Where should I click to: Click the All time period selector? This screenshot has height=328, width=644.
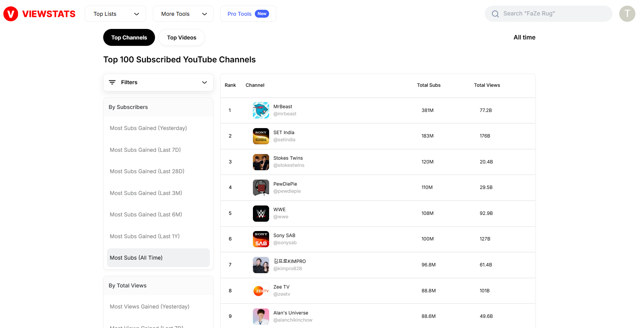[524, 37]
